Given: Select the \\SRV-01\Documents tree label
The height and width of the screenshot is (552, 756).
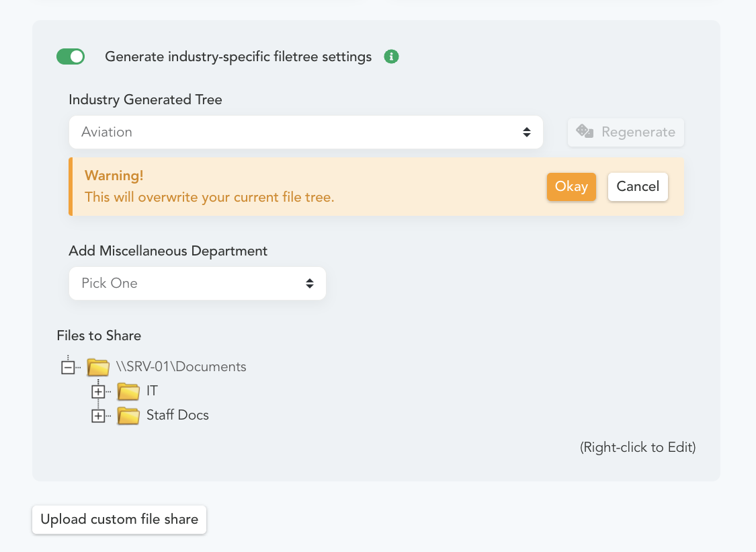Looking at the screenshot, I should [181, 366].
